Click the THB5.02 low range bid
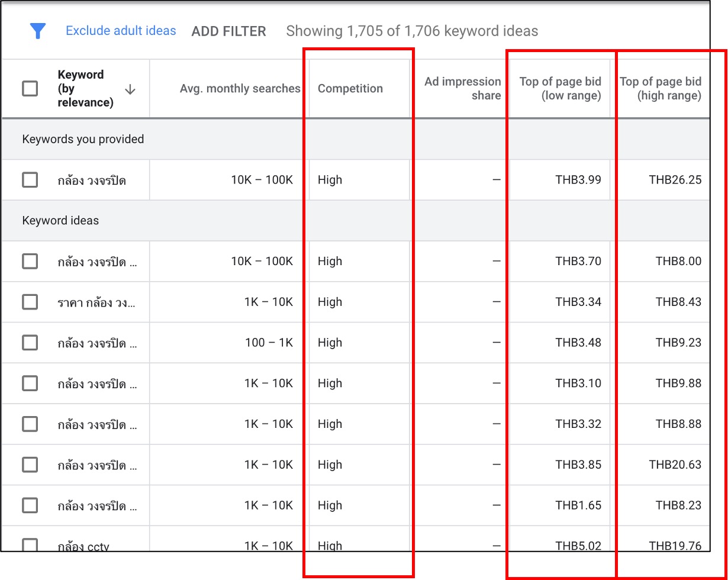 [x=578, y=546]
